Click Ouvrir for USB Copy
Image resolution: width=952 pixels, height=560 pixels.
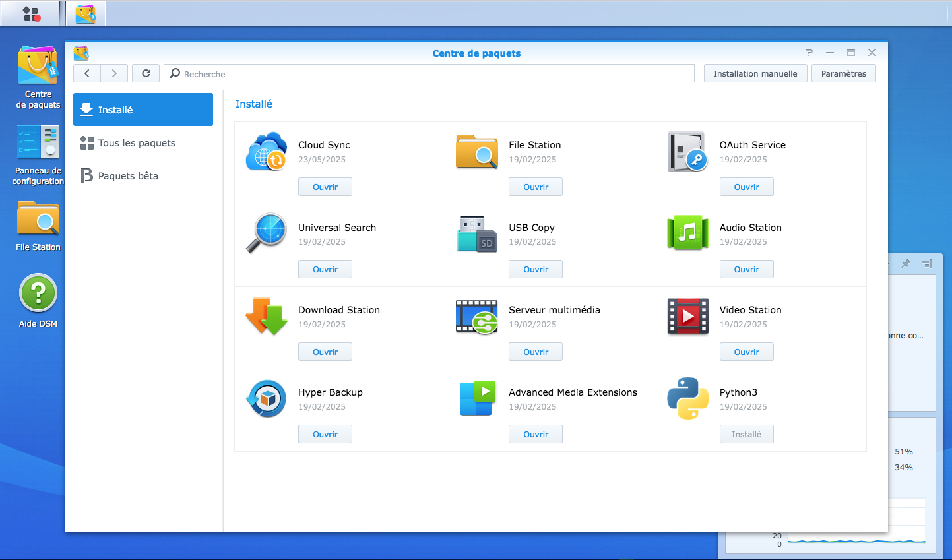coord(536,269)
